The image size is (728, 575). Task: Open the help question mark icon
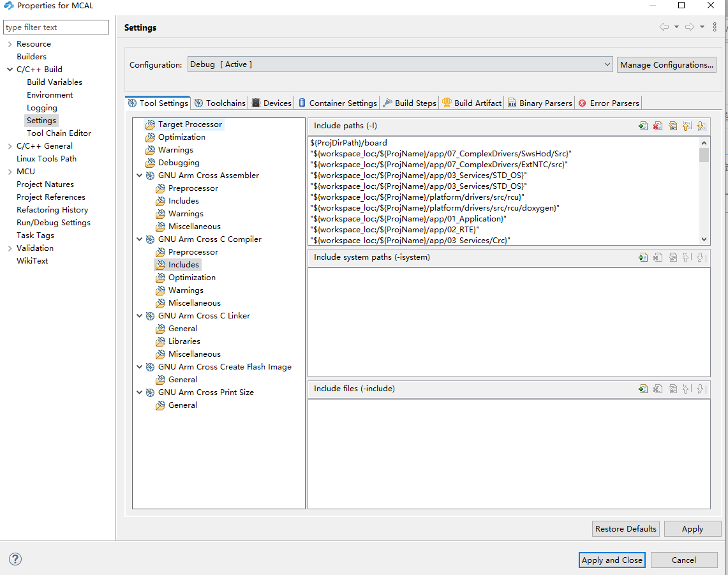pyautogui.click(x=15, y=559)
